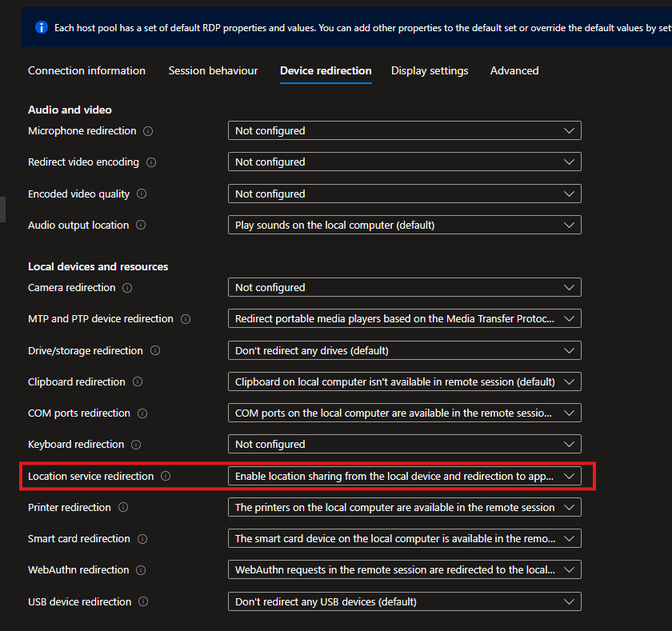
Task: Click info icon next to Camera redirection
Action: point(127,288)
